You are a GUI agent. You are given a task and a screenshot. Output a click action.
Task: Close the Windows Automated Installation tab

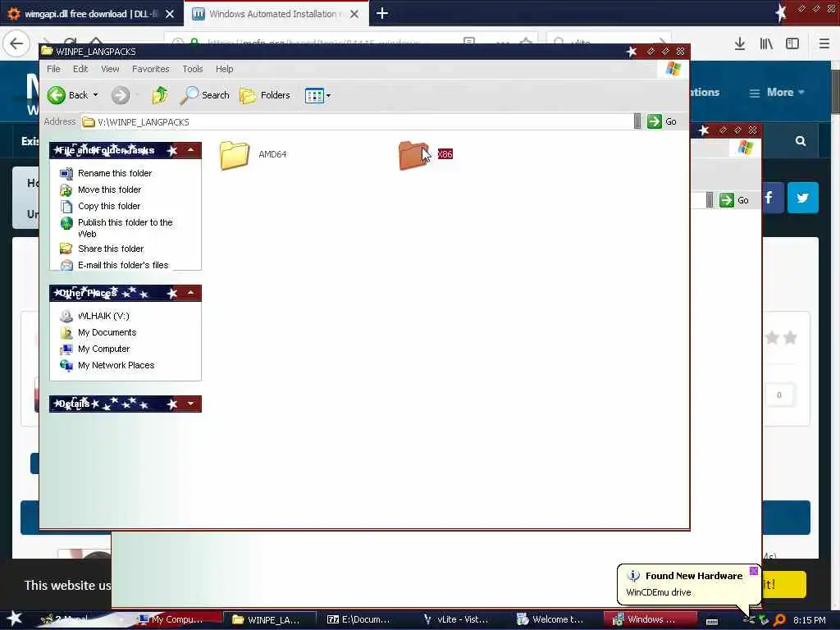354,14
